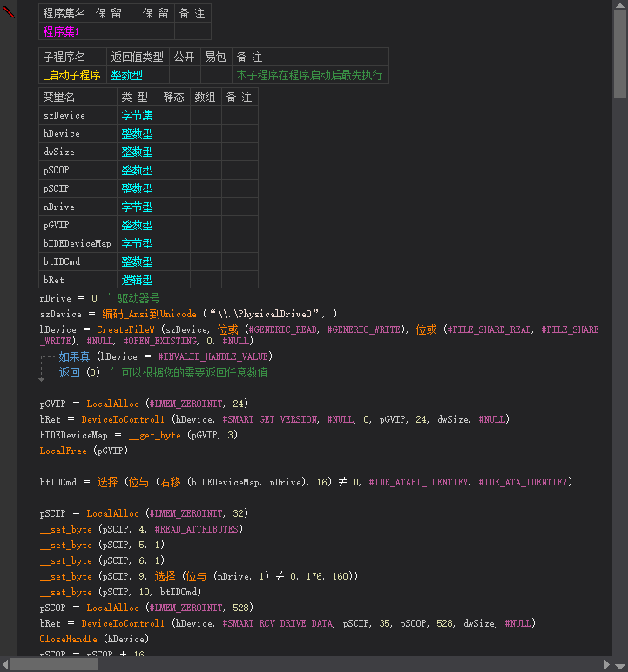Click the horizontal scrollbar thumb

click(x=54, y=664)
